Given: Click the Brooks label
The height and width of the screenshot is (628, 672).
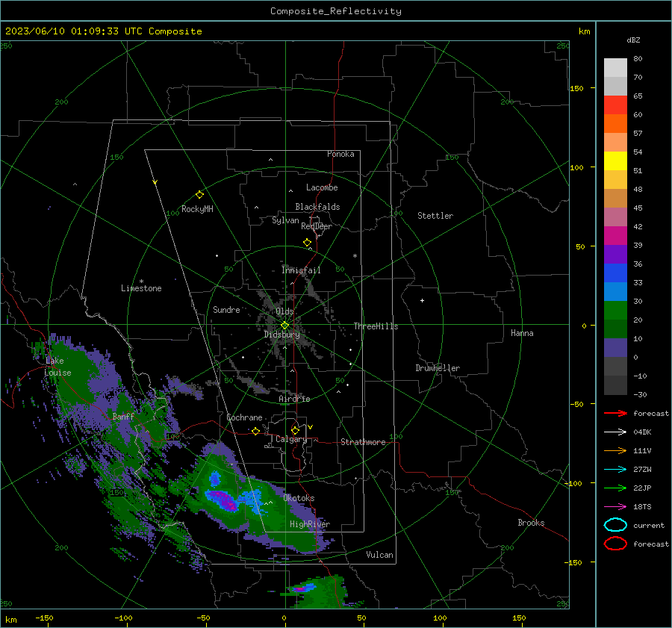Looking at the screenshot, I should point(531,522).
